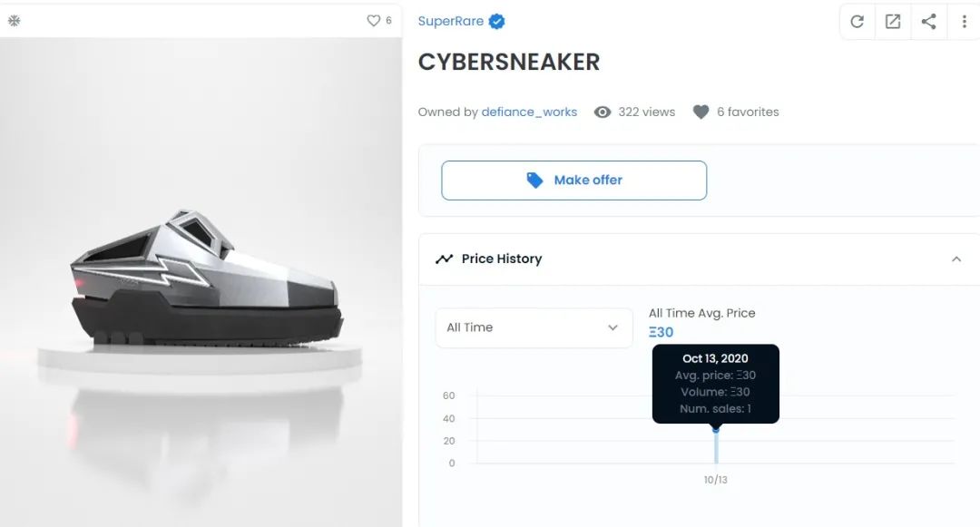980x527 pixels.
Task: Click the Ξ30 all time average price
Action: point(661,332)
